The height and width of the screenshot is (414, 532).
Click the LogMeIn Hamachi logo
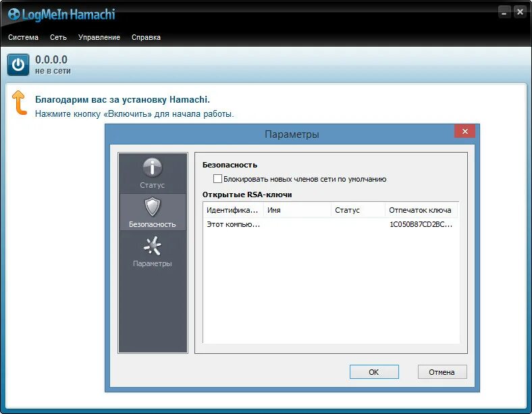[61, 15]
